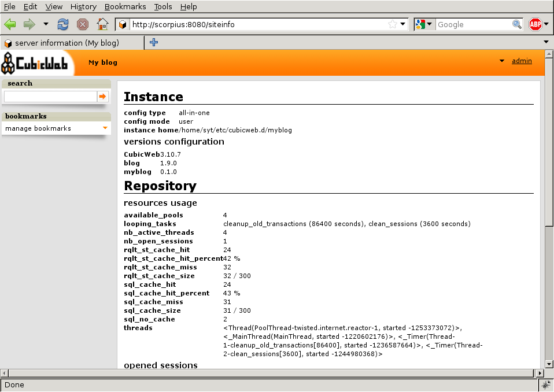
Task: Click the 'Repository' section heading
Action: pos(160,186)
